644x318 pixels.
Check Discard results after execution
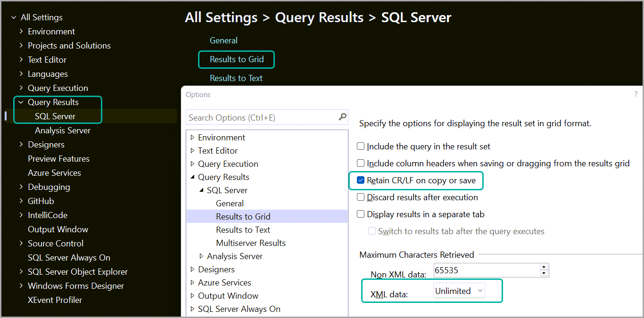click(361, 197)
